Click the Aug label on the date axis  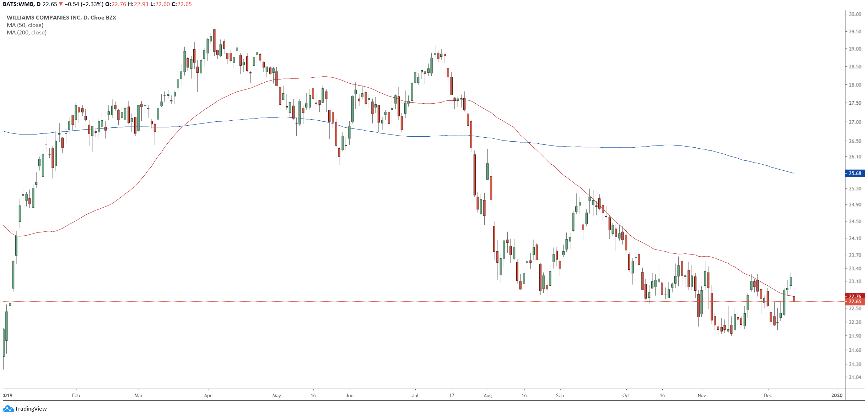488,395
